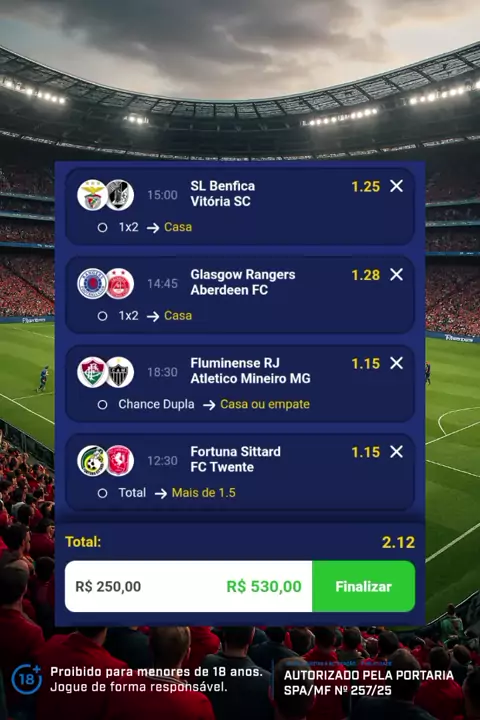
Task: Click the Fluminense club crest
Action: point(92,372)
